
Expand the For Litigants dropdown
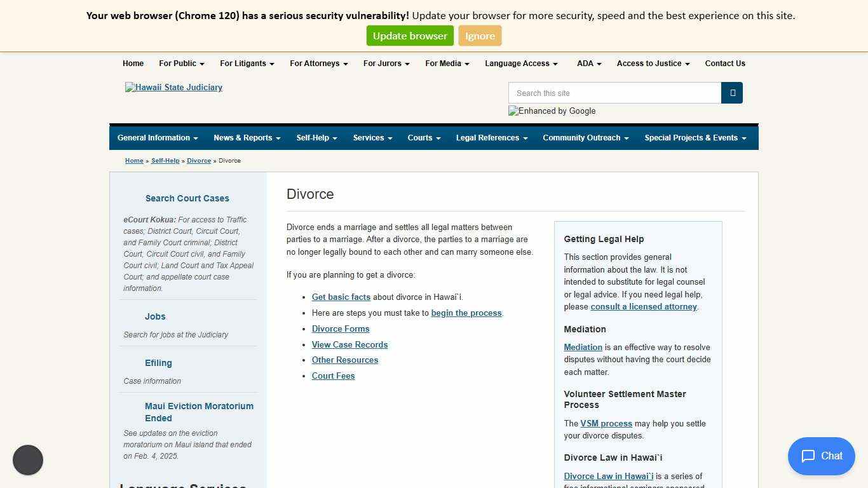tap(247, 64)
